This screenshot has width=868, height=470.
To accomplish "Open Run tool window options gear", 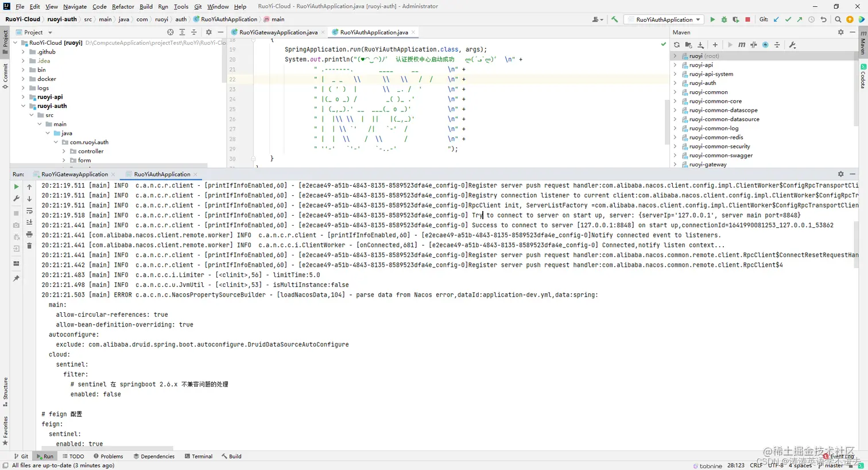I will (840, 174).
